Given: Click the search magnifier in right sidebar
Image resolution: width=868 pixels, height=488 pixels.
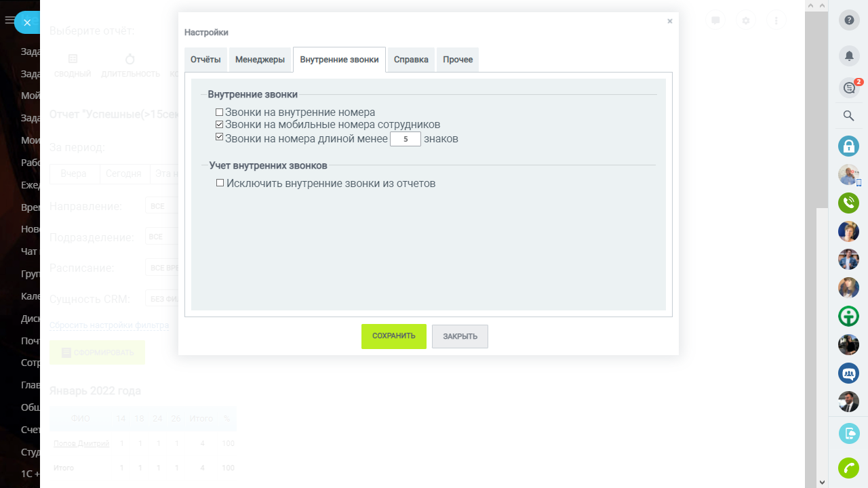Looking at the screenshot, I should point(848,116).
